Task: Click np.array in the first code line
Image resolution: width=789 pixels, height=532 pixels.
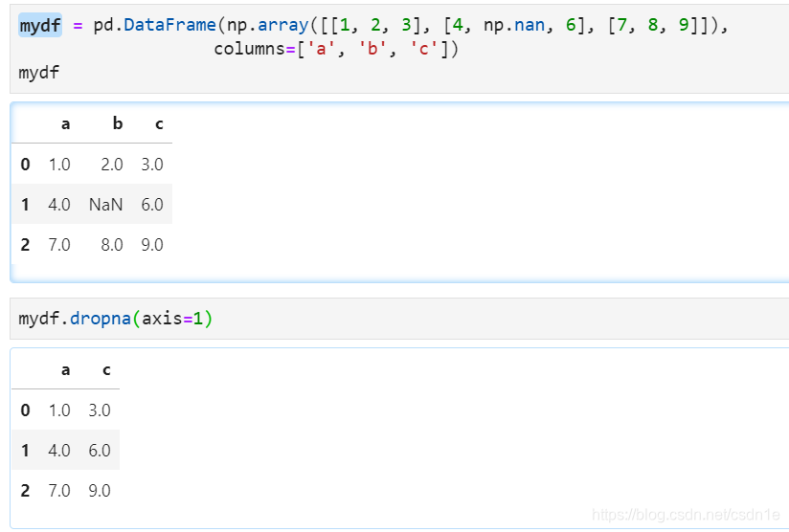Action: click(x=268, y=25)
